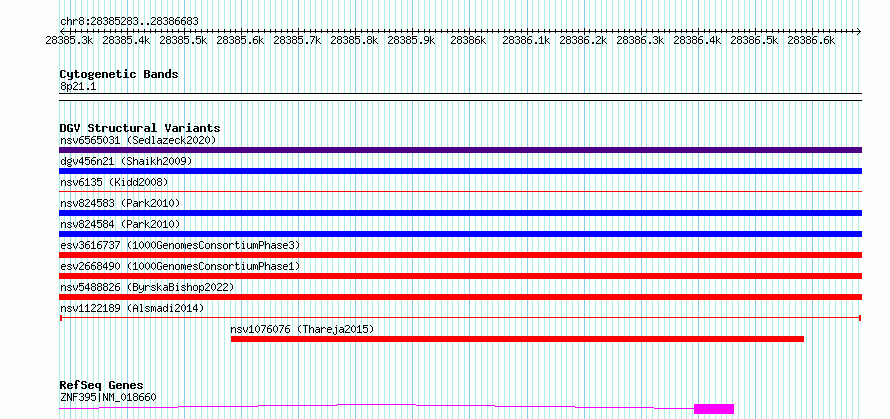The image size is (890, 419).
Task: Click the blue nsv824583 variant bar
Action: pos(460,213)
